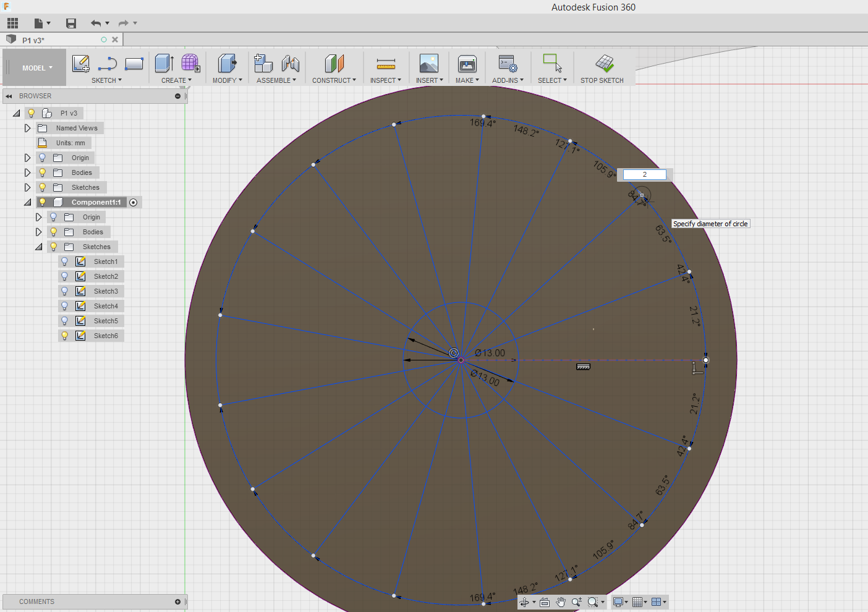
Task: Select the Extrude tool icon
Action: coord(164,64)
